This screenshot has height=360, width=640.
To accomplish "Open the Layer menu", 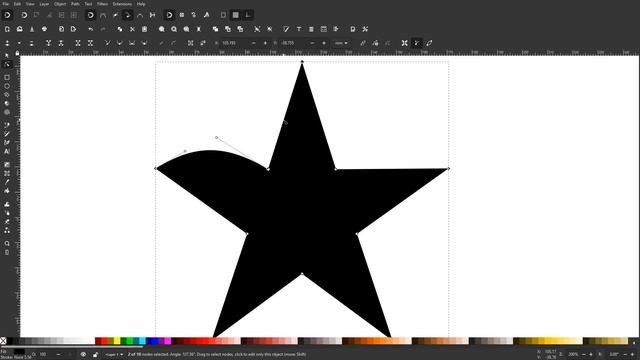I will pyautogui.click(x=44, y=4).
